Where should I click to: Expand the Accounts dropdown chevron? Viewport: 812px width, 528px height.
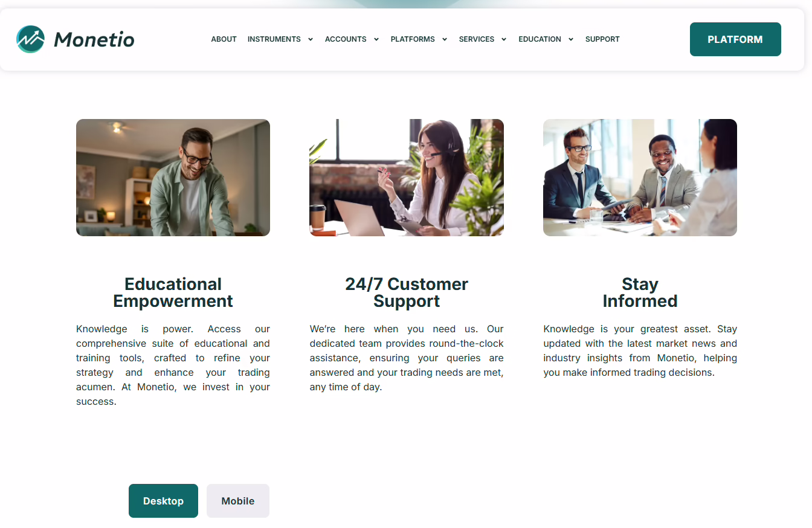(376, 39)
